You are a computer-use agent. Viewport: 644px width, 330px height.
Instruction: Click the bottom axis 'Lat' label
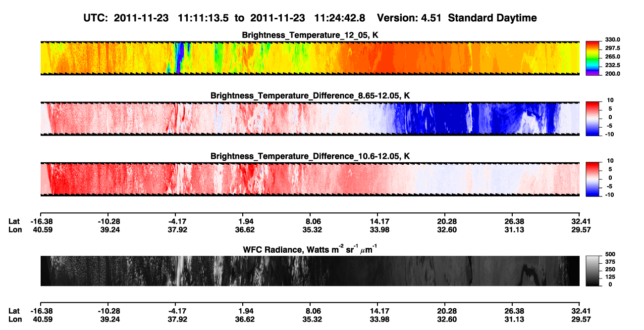pos(15,311)
